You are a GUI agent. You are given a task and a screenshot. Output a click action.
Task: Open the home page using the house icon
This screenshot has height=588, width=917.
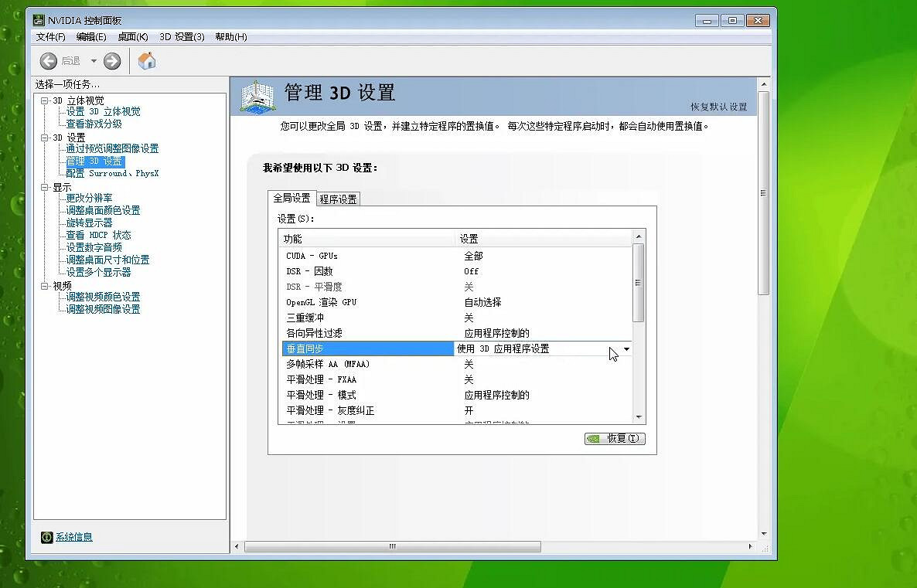click(146, 59)
